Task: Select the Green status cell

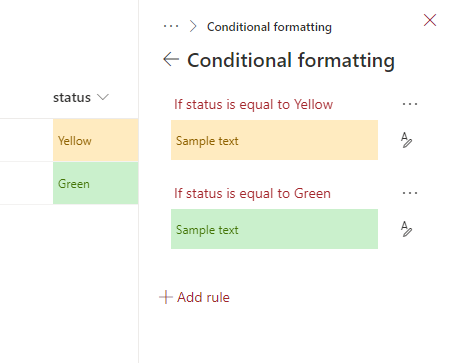Action: click(x=96, y=183)
